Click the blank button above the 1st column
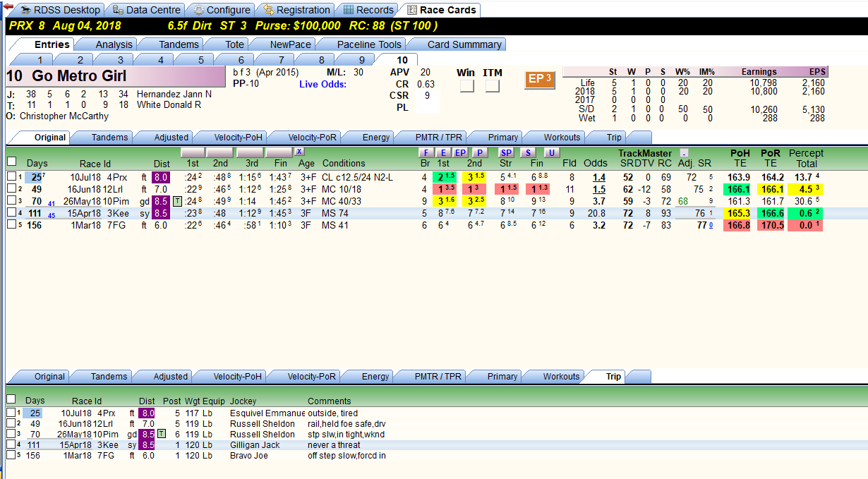Viewport: 868px width, 479px height. pos(193,152)
